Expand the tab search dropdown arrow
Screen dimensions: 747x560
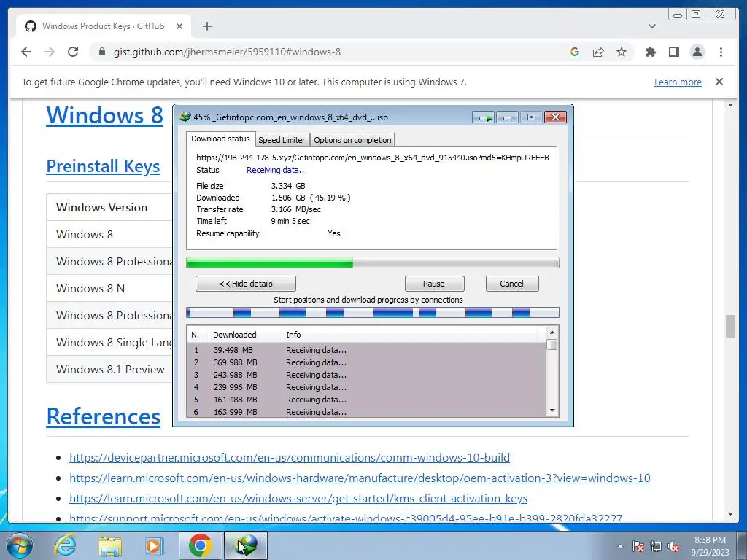(652, 26)
